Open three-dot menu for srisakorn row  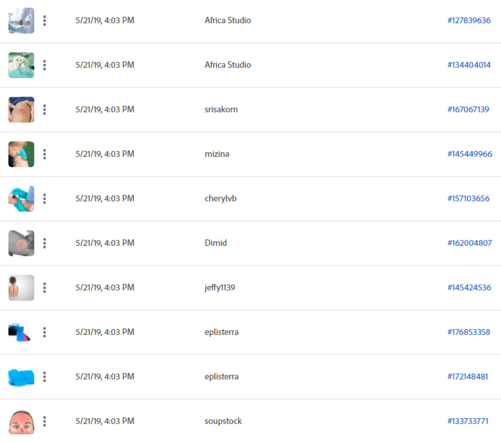click(x=44, y=110)
